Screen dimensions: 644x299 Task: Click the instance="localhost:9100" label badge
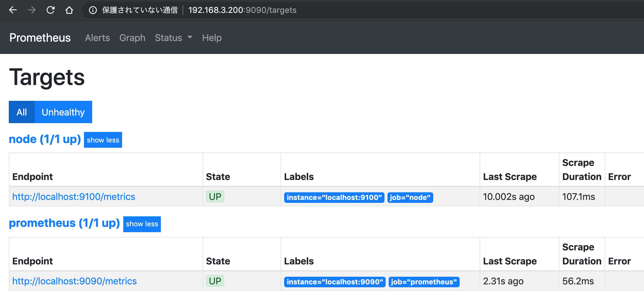pyautogui.click(x=334, y=197)
